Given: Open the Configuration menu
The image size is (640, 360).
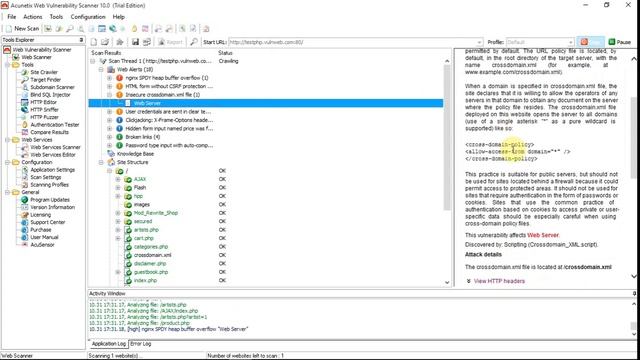Looking at the screenshot, I should 88,17.
